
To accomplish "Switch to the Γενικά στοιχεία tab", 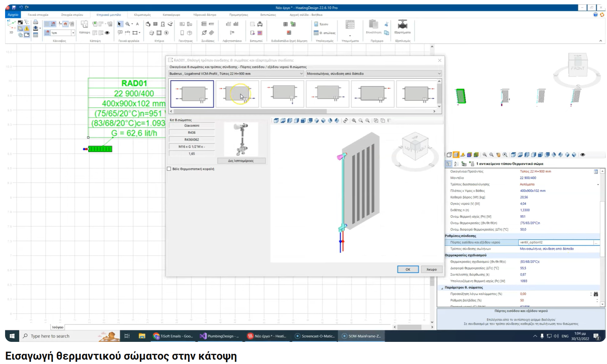I will [38, 15].
